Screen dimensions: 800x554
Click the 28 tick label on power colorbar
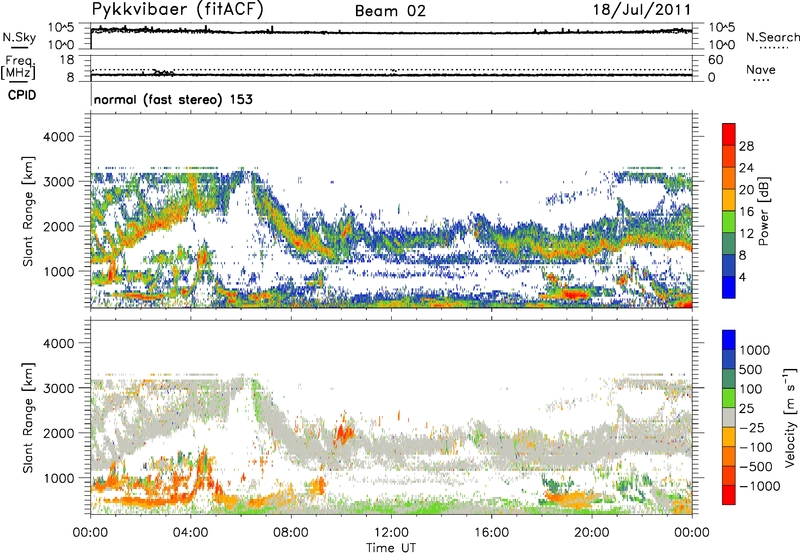746,146
